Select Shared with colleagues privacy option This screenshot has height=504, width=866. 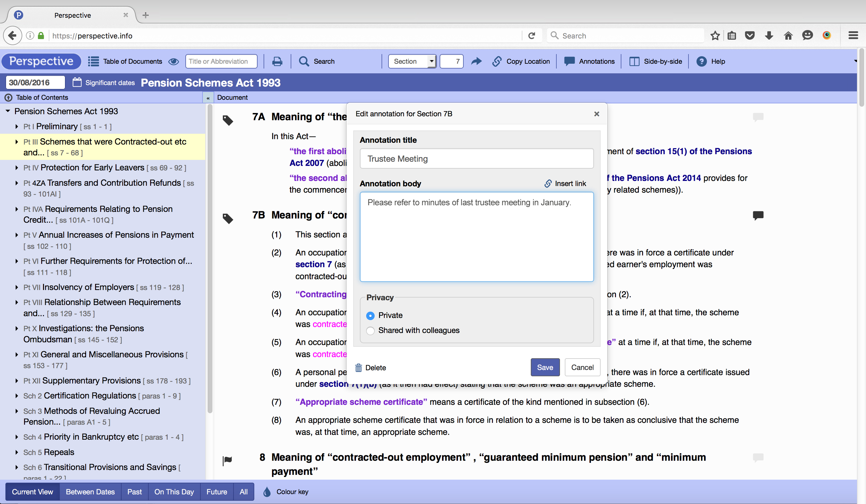(x=370, y=331)
